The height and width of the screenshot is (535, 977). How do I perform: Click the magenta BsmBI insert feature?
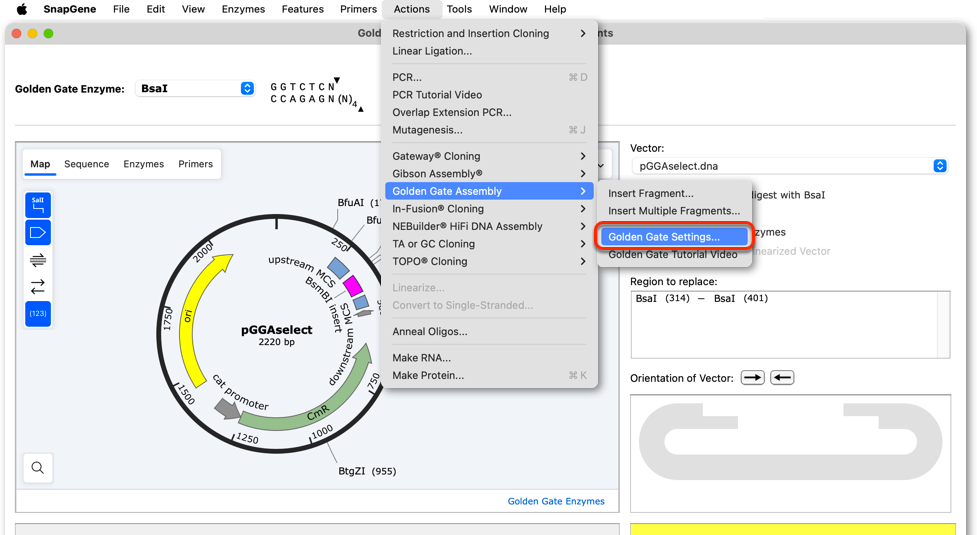point(353,286)
